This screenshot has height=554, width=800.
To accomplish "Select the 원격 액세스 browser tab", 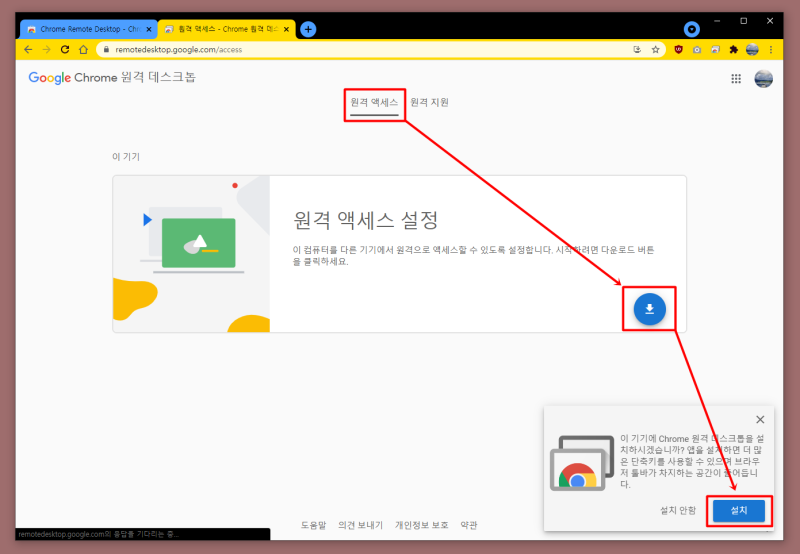I will click(227, 29).
